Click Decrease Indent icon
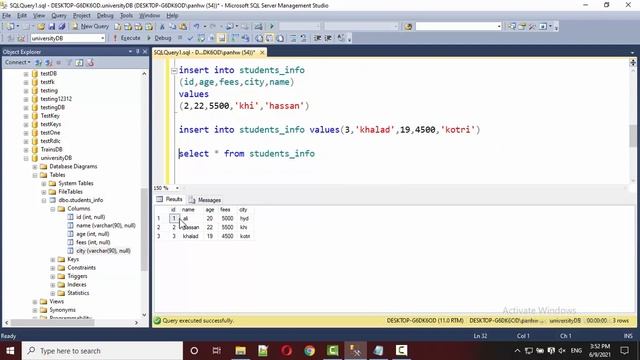 point(318,38)
